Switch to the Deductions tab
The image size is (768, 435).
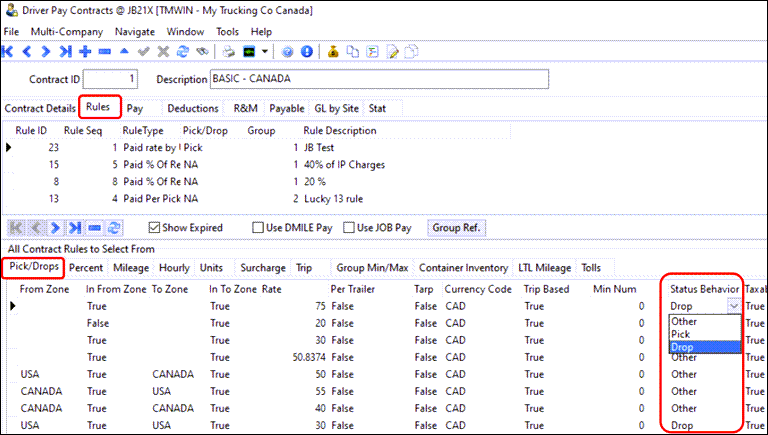coord(192,107)
